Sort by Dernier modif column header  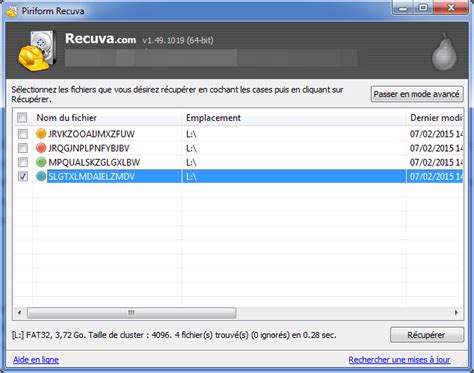[x=435, y=117]
